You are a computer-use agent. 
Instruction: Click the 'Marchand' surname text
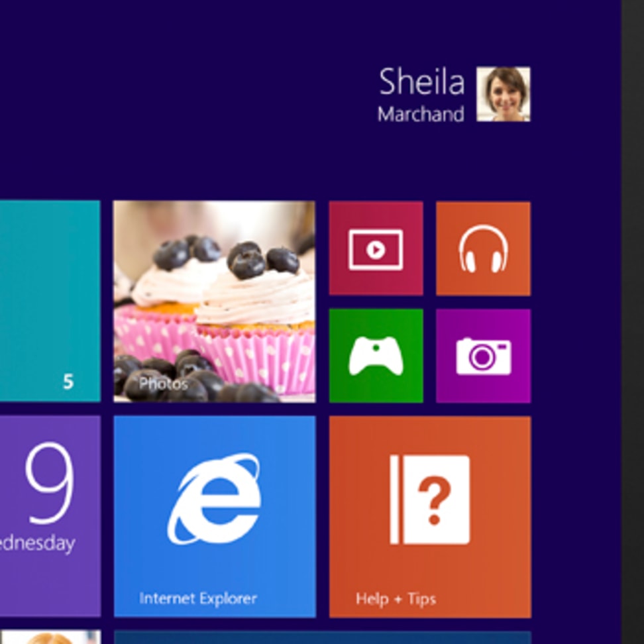click(x=420, y=114)
